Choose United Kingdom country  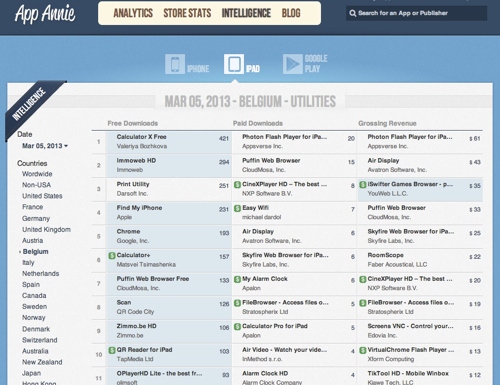(x=46, y=230)
